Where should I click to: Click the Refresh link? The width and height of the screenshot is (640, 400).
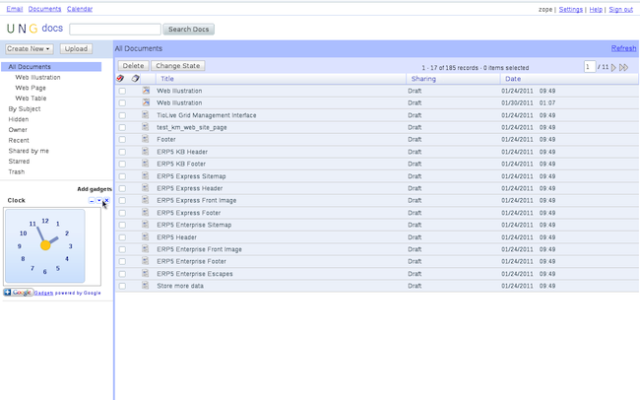[623, 48]
